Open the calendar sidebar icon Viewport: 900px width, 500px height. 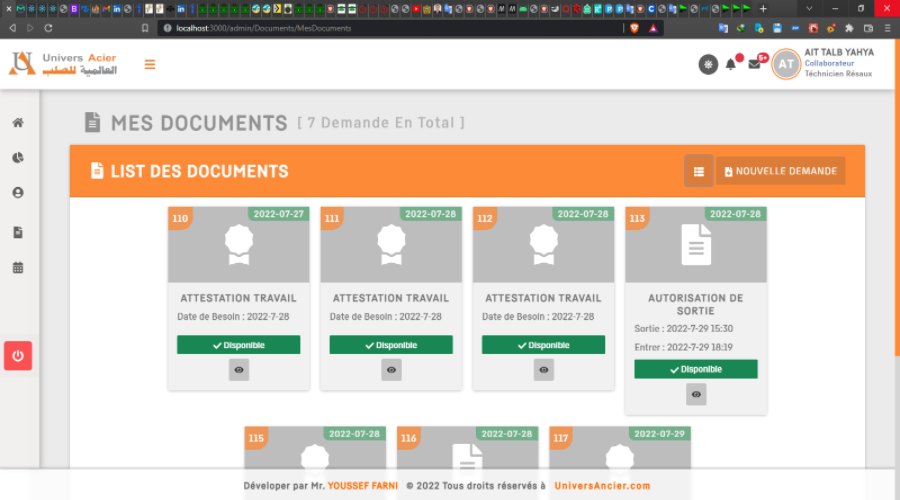(18, 268)
